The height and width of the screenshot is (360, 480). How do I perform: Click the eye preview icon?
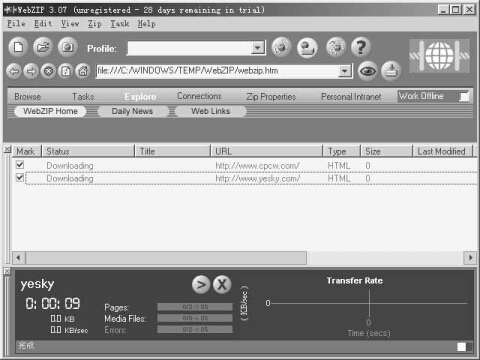368,71
